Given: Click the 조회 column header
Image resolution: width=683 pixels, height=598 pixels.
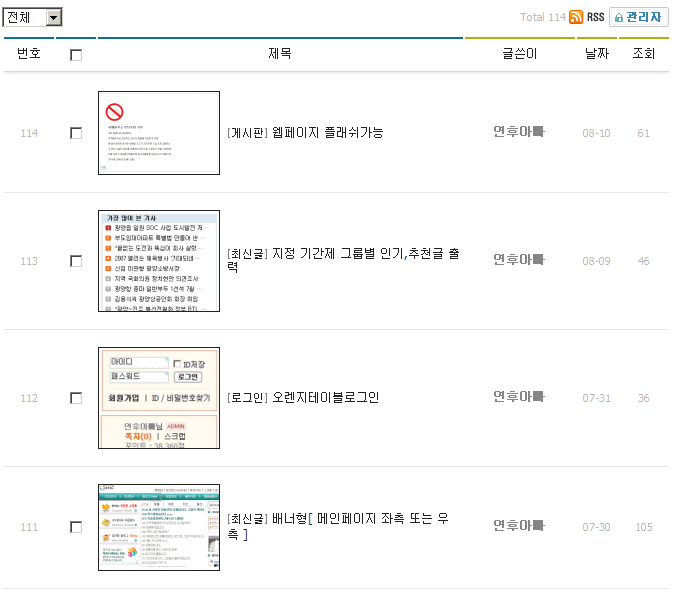Looking at the screenshot, I should 643,54.
